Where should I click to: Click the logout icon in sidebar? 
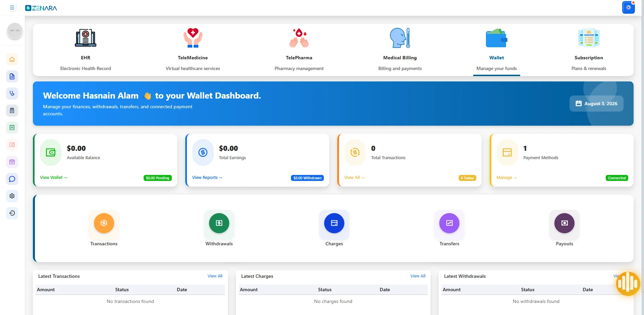[12, 213]
